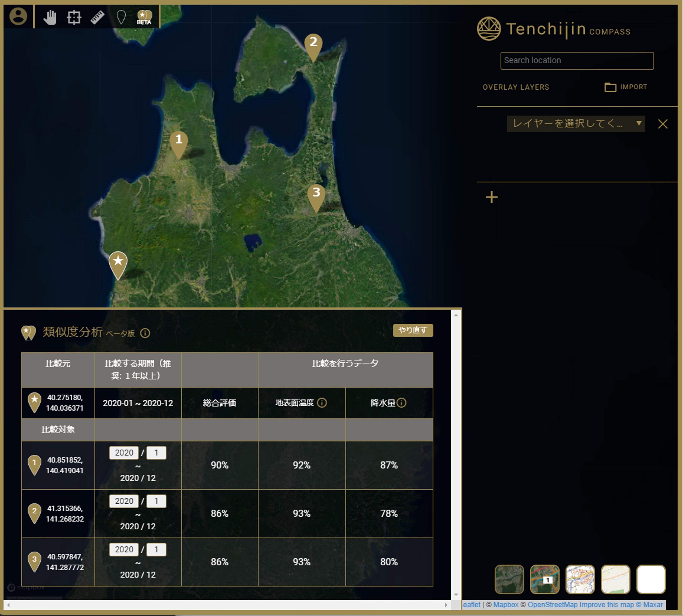Edit start year field for location 1

[x=124, y=453]
